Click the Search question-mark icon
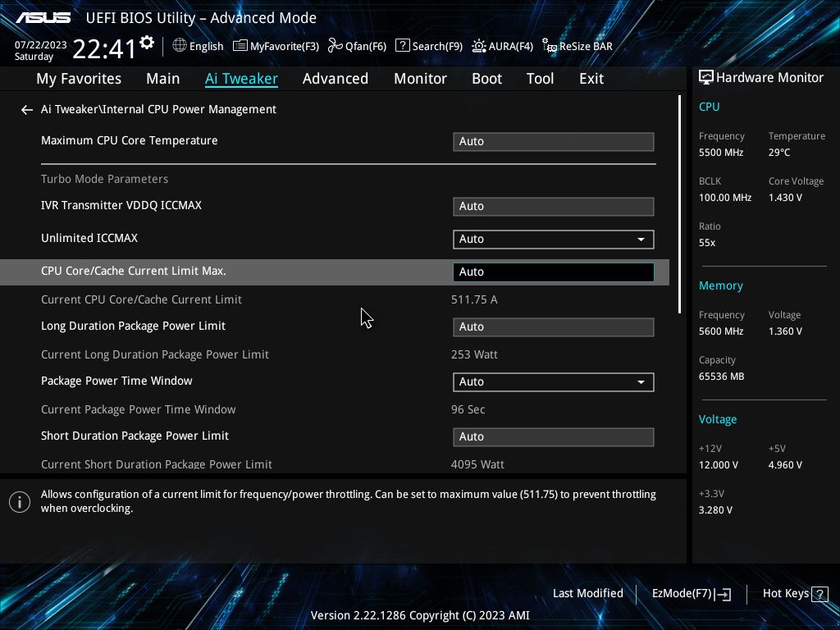 (402, 46)
